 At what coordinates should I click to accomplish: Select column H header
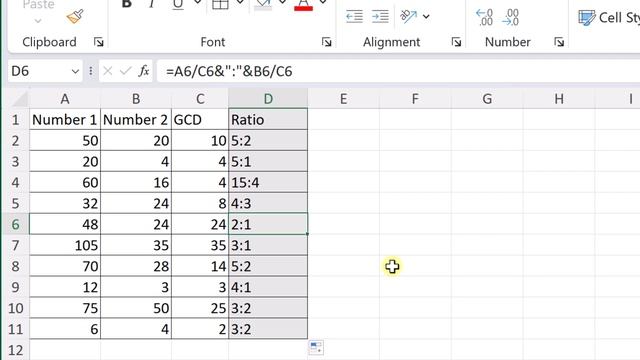559,99
